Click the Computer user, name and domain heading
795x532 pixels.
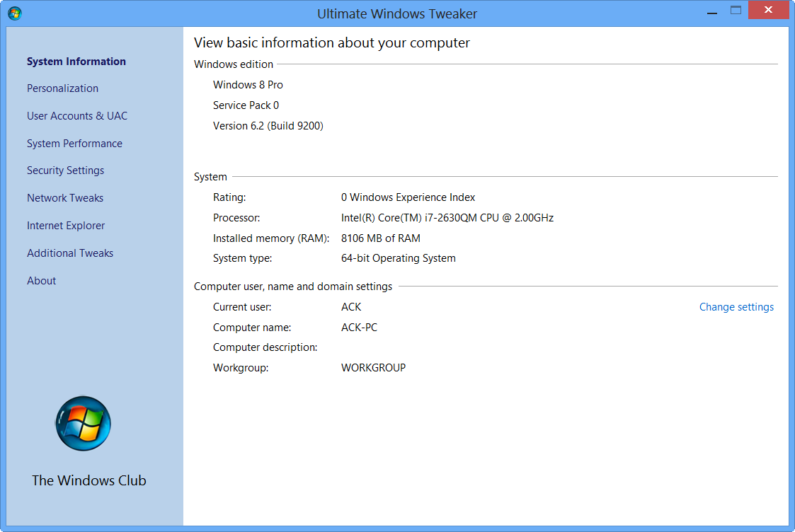click(x=293, y=287)
